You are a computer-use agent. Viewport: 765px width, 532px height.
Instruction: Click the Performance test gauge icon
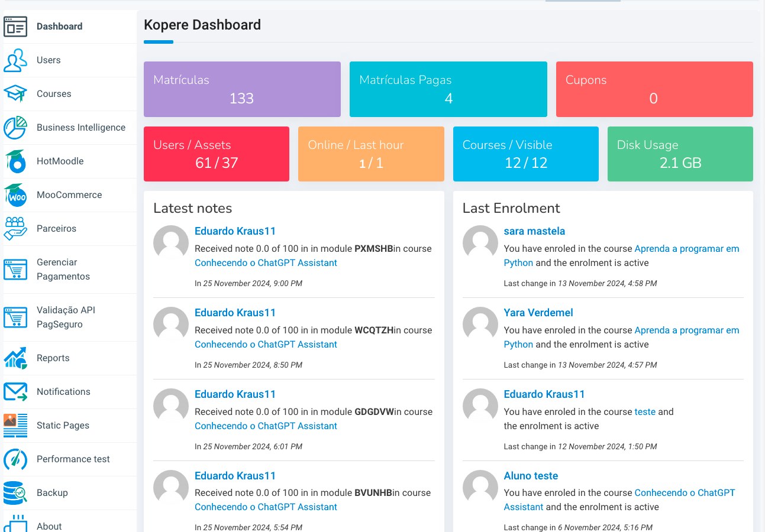point(15,459)
